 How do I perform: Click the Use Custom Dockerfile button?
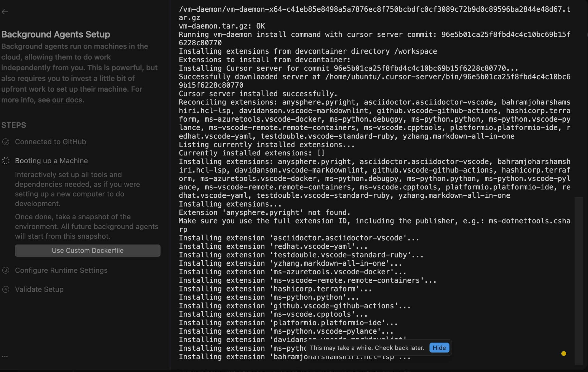88,250
